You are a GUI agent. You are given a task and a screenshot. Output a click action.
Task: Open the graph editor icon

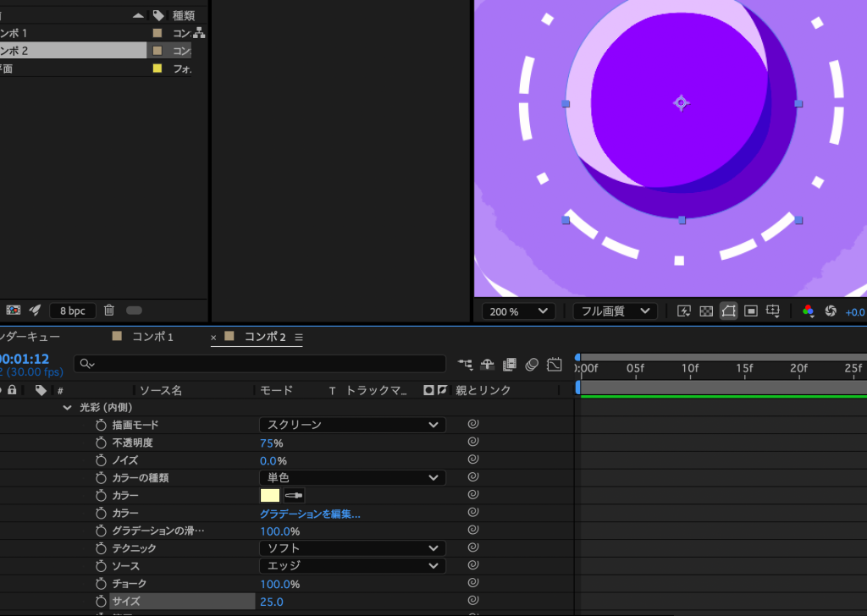click(x=555, y=365)
